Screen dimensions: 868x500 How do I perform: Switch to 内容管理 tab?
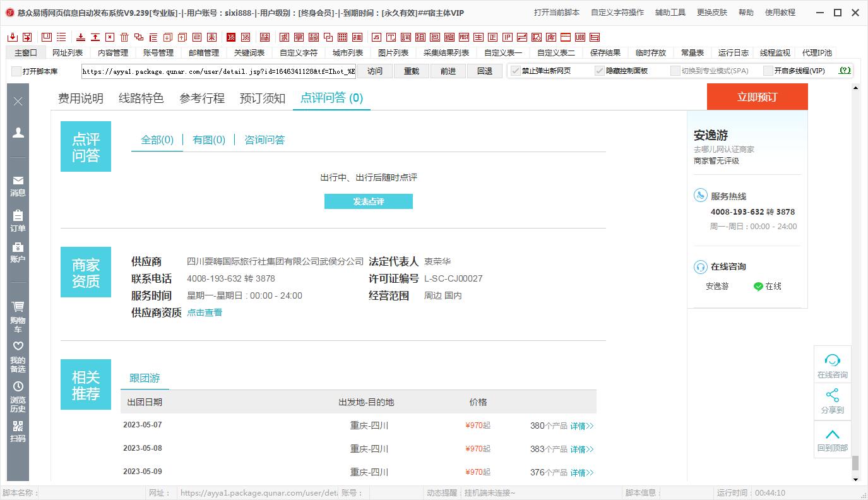[113, 53]
